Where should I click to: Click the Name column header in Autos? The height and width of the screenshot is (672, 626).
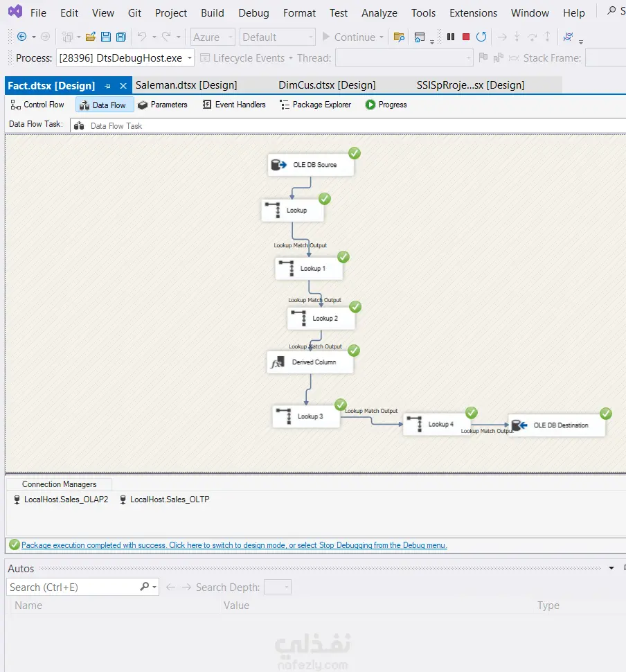(28, 605)
